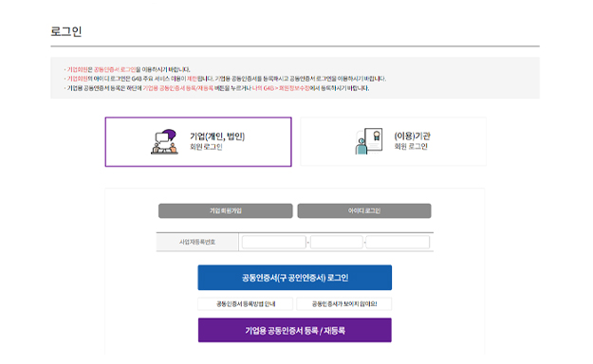Open 공동인증서 등록방법 안내

pos(246,304)
